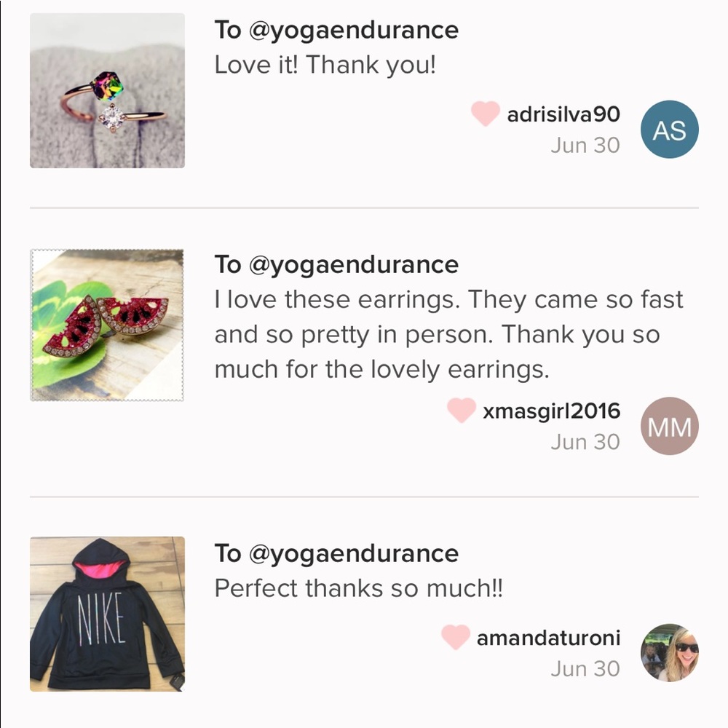Image resolution: width=728 pixels, height=728 pixels.
Task: Visit adrisilva90's profile via username
Action: (x=563, y=114)
